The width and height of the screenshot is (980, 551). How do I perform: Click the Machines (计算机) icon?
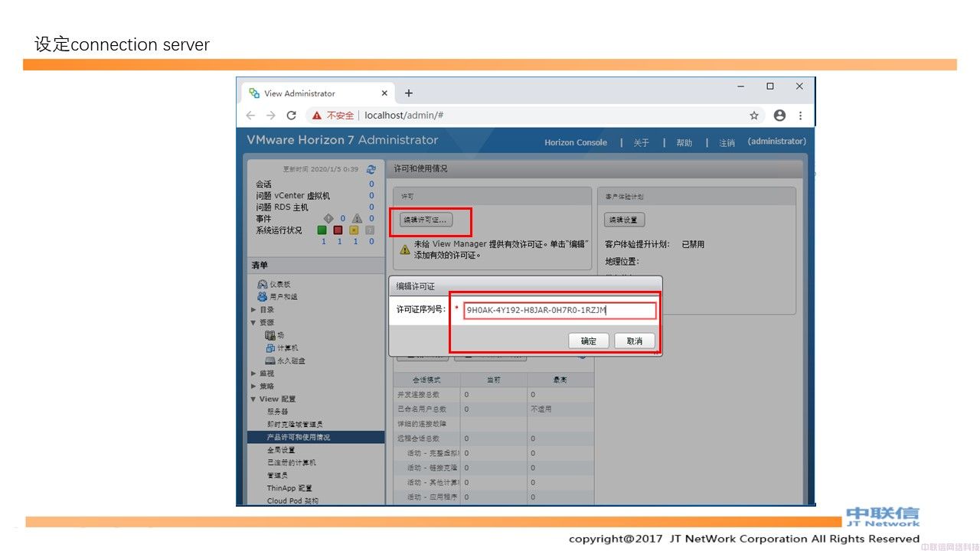[x=269, y=347]
